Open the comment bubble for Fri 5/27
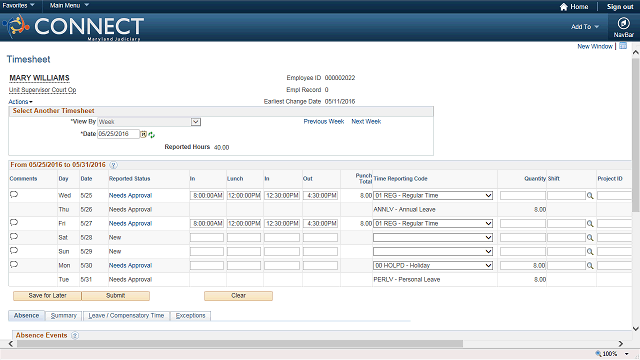Screen dimensions: 640x360 14,222
